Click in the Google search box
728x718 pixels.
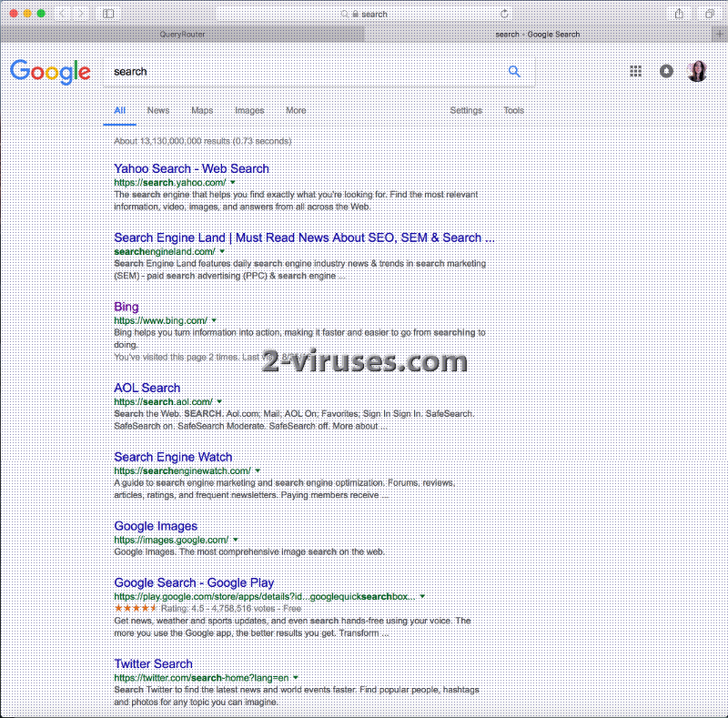(x=300, y=72)
